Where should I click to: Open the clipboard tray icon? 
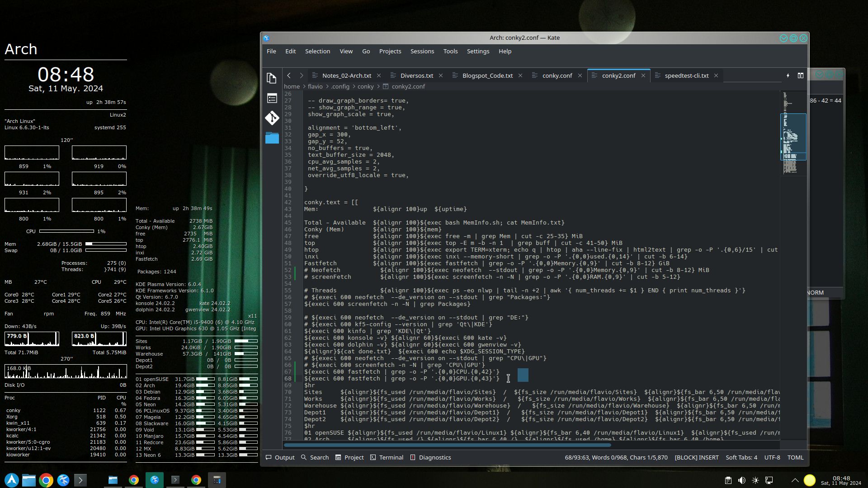(x=728, y=480)
